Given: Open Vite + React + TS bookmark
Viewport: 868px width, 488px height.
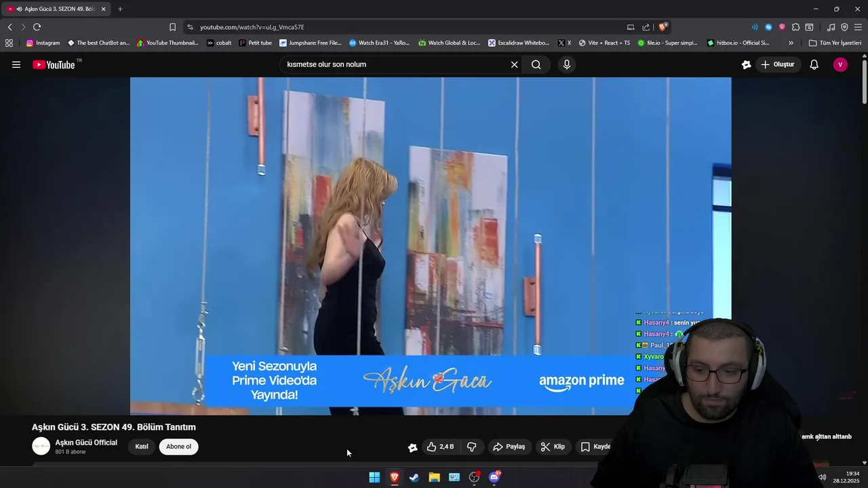Looking at the screenshot, I should tap(604, 43).
